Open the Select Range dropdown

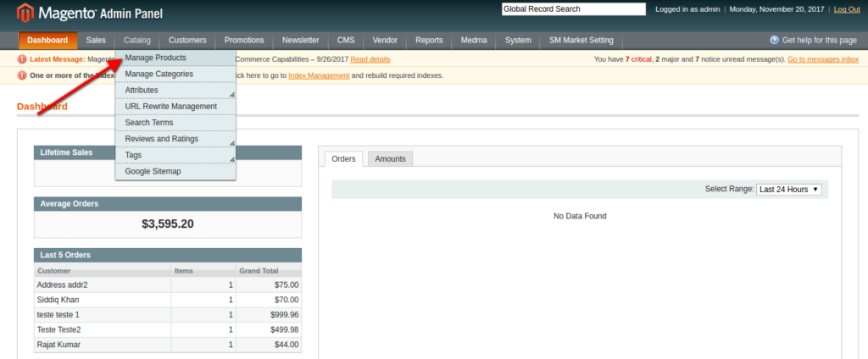tap(789, 189)
